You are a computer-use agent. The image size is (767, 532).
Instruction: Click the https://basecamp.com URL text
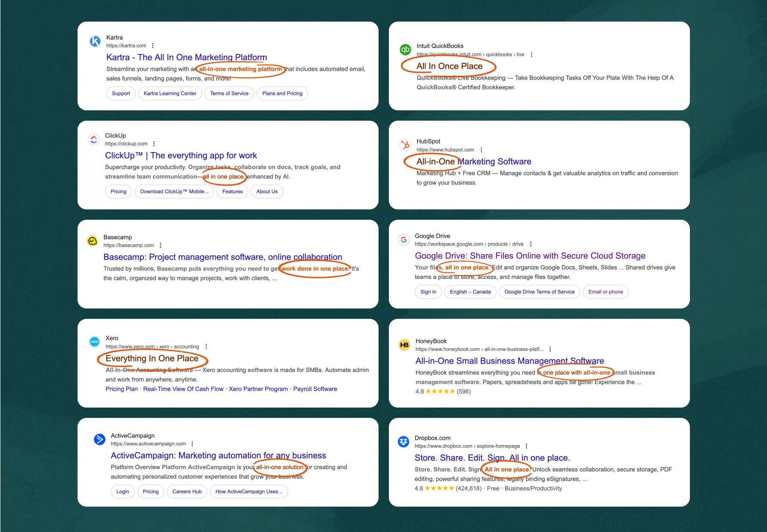[129, 245]
